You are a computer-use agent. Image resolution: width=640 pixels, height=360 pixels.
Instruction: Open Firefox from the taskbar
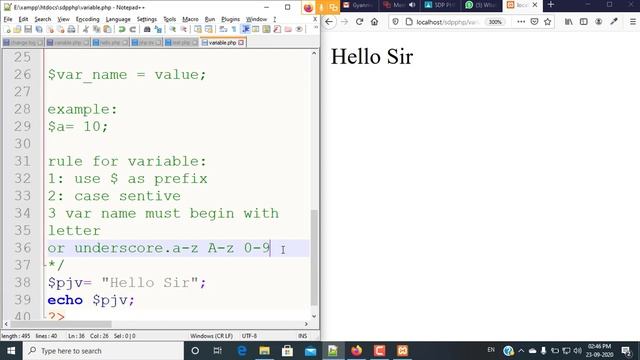356,351
